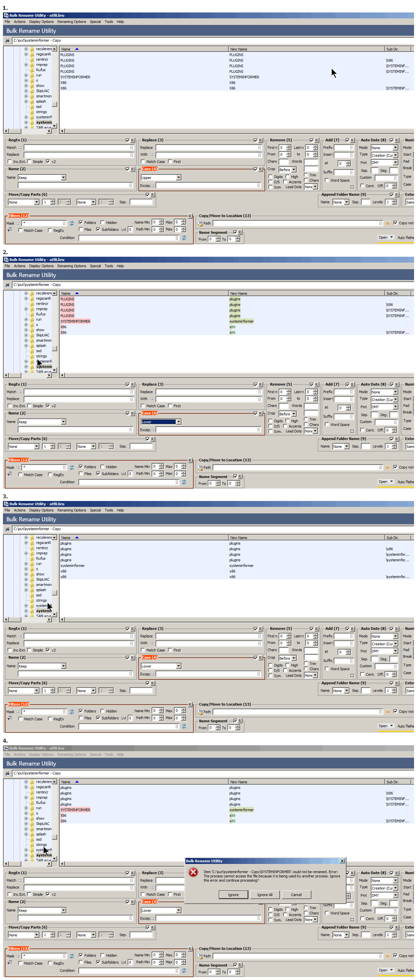This screenshot has height=980, width=417.
Task: Enable Files filter checkbox in second window
Action: tap(81, 474)
